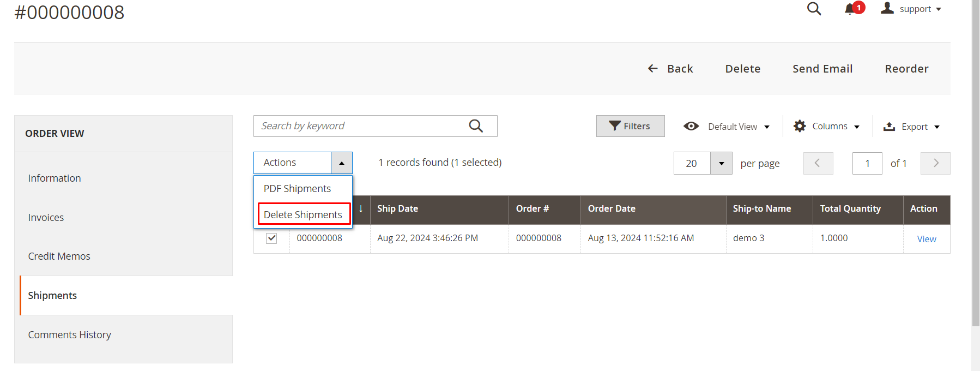The height and width of the screenshot is (371, 980).
Task: Open the per page count dropdown
Action: (x=721, y=163)
